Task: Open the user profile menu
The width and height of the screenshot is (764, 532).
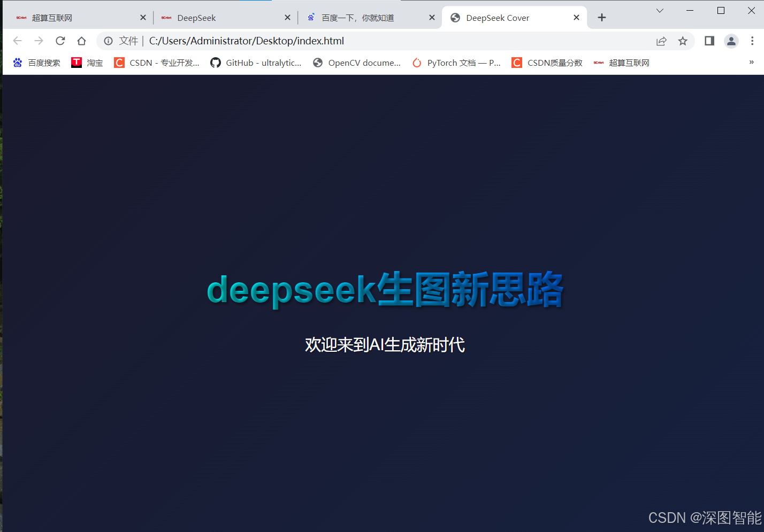Action: pos(731,41)
